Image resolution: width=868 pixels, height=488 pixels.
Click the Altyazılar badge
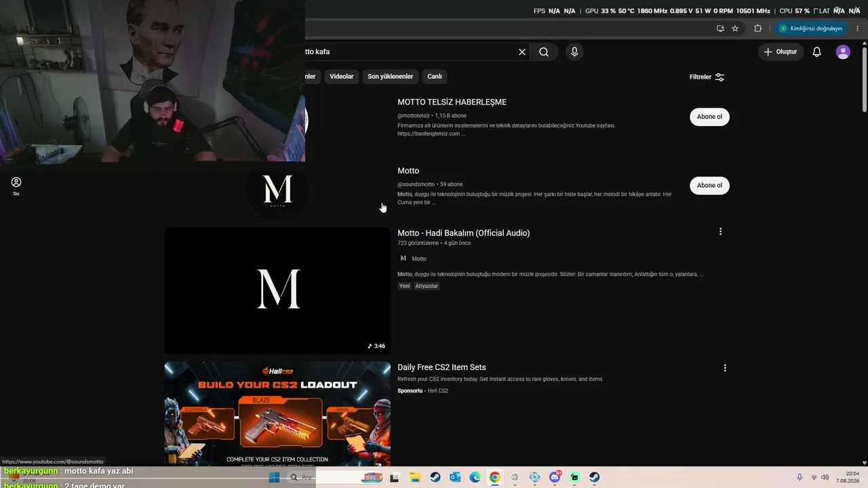pyautogui.click(x=427, y=286)
